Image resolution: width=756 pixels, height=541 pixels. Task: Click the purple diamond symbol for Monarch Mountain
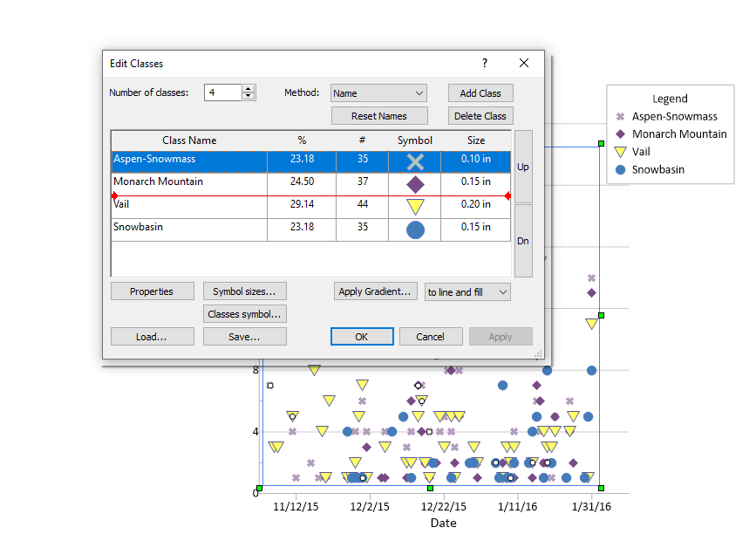pyautogui.click(x=414, y=184)
